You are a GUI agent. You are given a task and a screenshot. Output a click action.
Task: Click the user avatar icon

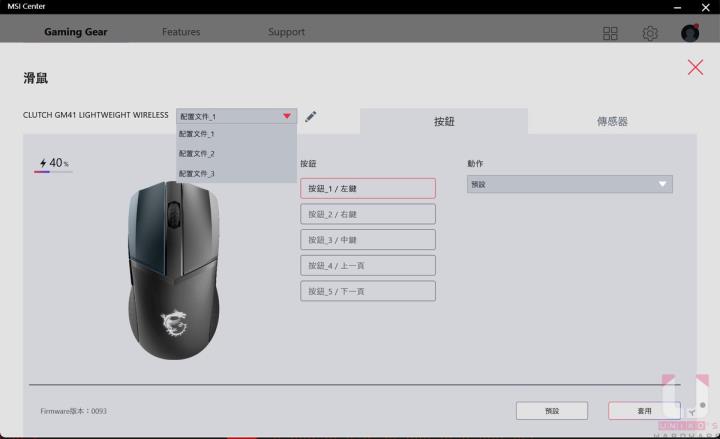click(x=690, y=33)
